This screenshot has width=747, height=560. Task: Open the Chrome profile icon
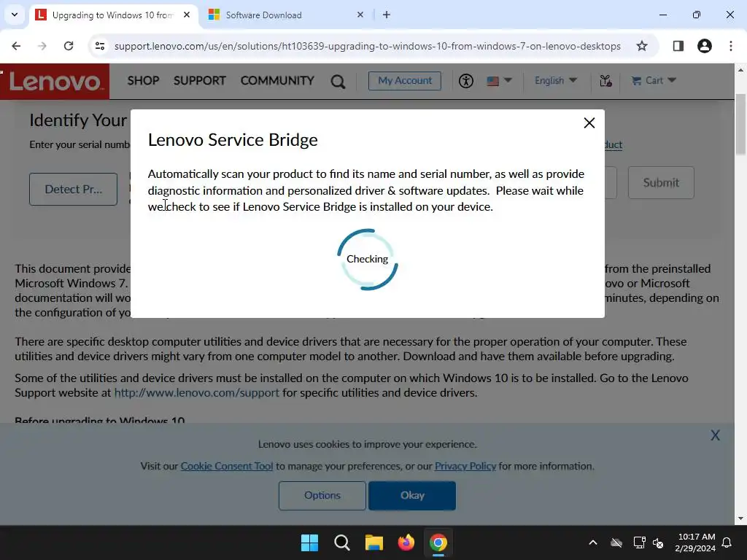tap(704, 46)
